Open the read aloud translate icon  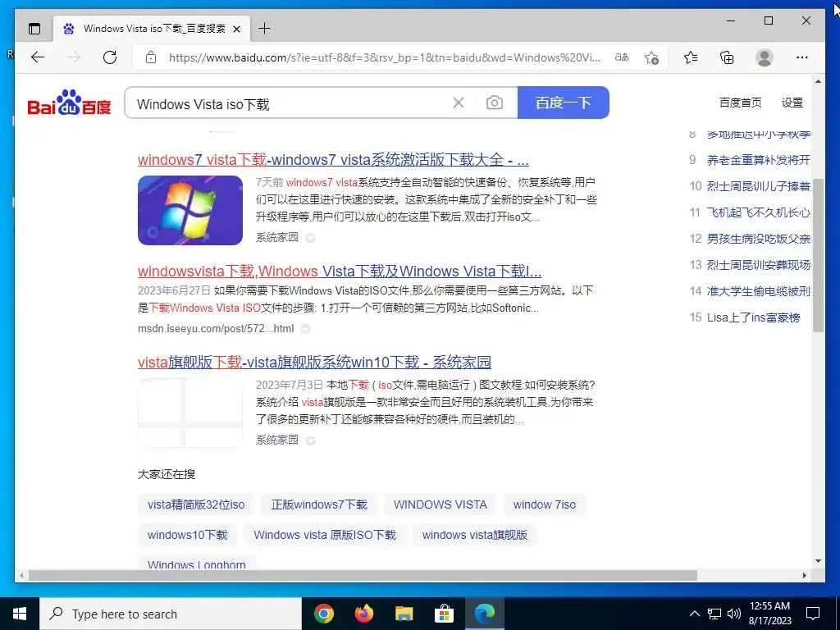622,57
